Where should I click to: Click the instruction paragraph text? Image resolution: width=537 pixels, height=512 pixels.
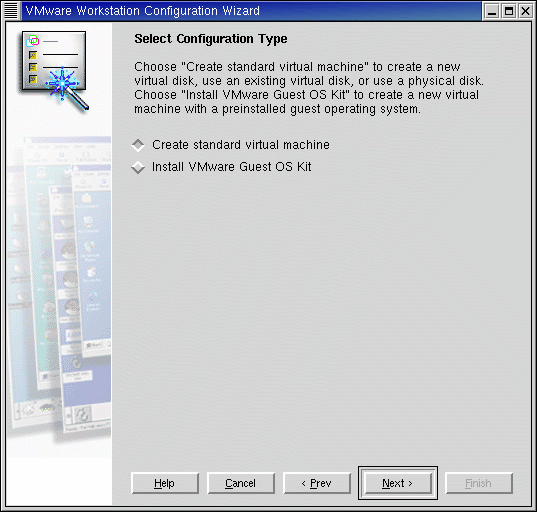[309, 88]
